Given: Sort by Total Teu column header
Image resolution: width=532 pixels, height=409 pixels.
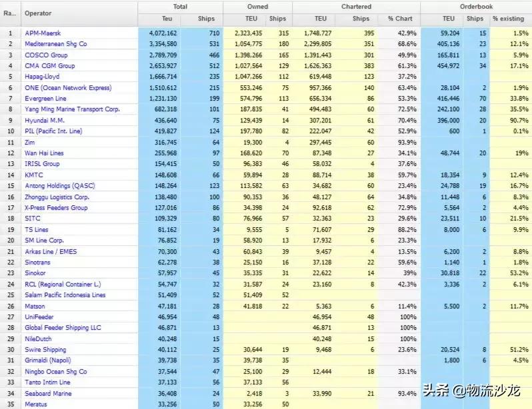Looking at the screenshot, I should tap(159, 19).
